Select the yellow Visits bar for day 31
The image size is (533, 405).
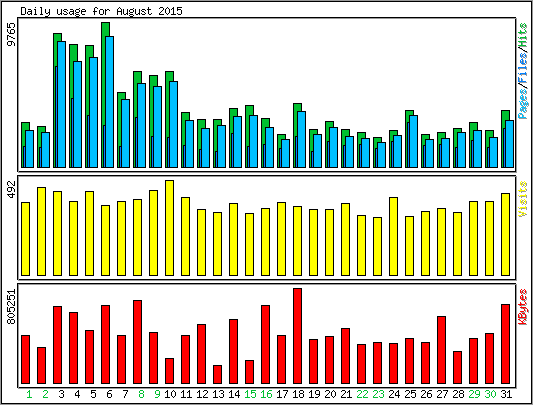coord(505,234)
